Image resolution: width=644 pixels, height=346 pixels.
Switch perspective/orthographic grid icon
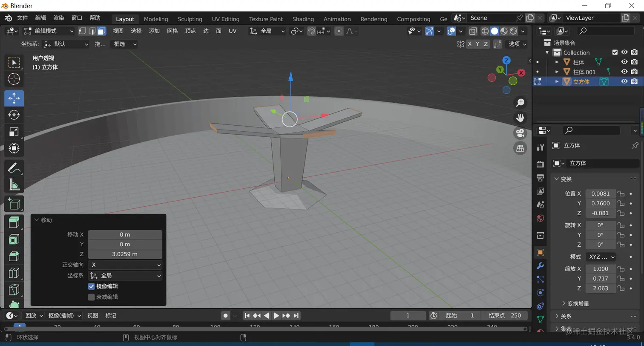coord(520,148)
